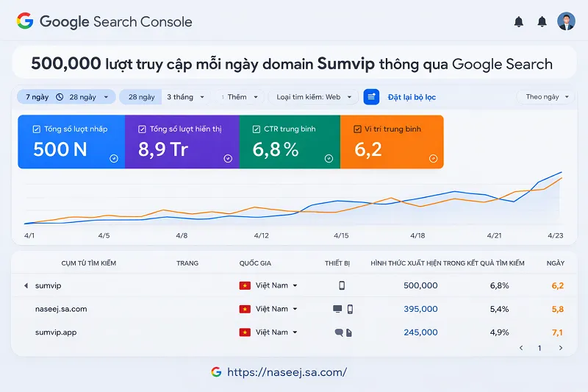Open the profile avatar in the header

tap(566, 21)
